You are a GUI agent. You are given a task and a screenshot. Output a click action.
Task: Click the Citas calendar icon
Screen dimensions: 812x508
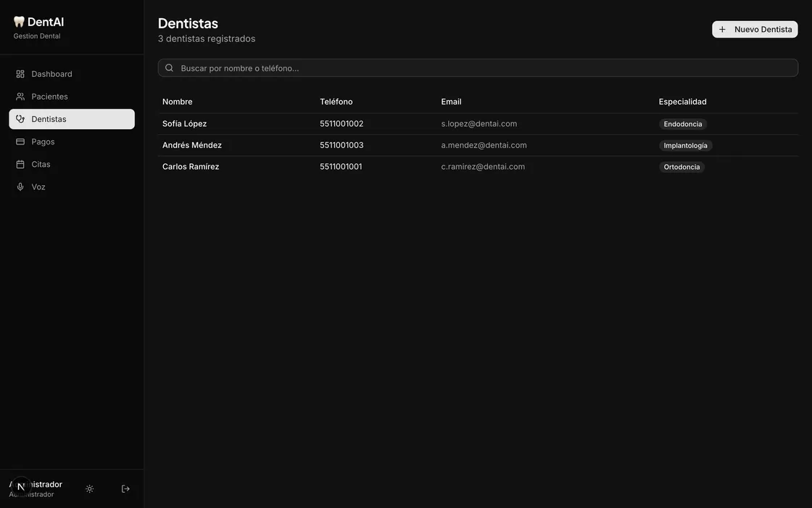[x=20, y=164]
